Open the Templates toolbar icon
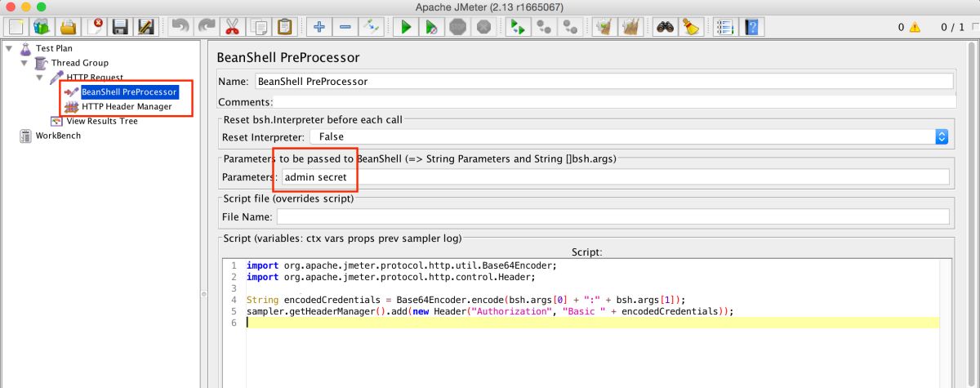Image resolution: width=980 pixels, height=388 pixels. [41, 27]
